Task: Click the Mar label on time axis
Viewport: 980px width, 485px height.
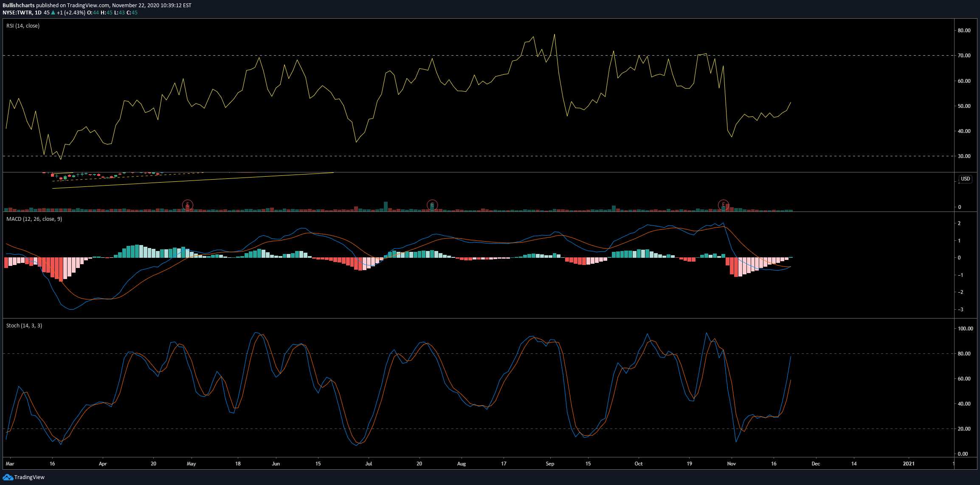Action: tap(10, 464)
